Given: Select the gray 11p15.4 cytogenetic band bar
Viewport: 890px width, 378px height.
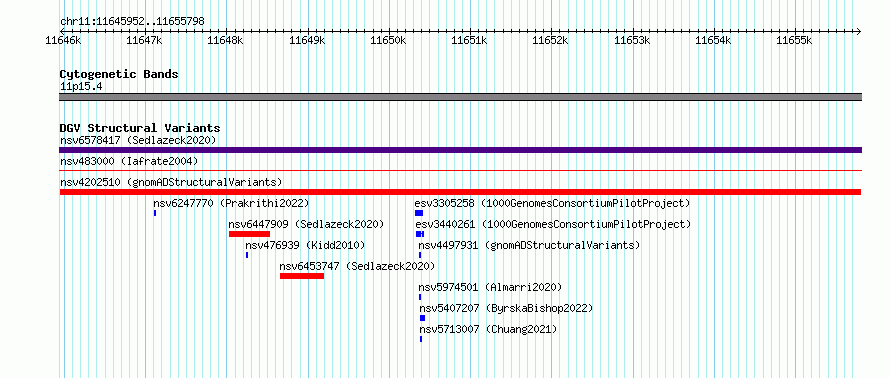Looking at the screenshot, I should (460, 97).
